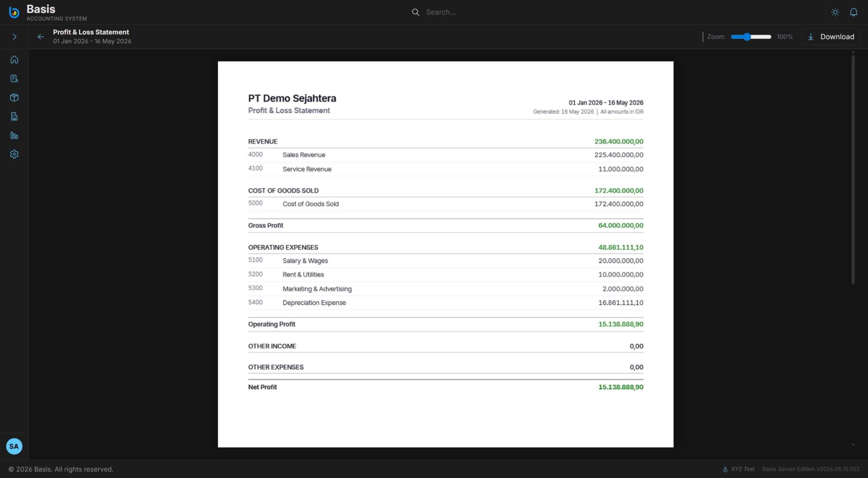Viewport: 868px width, 478px height.
Task: Click the 48.861.111,10 operating expenses total
Action: [621, 248]
